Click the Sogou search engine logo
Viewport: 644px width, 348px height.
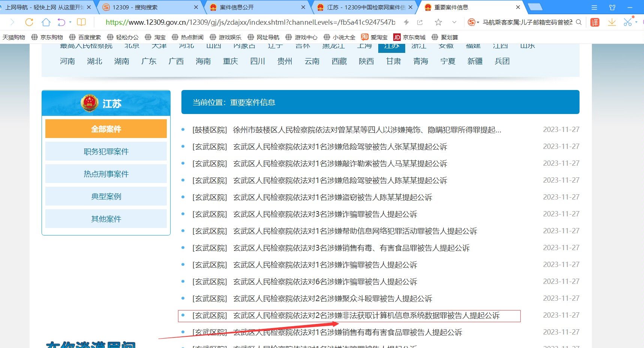click(472, 22)
